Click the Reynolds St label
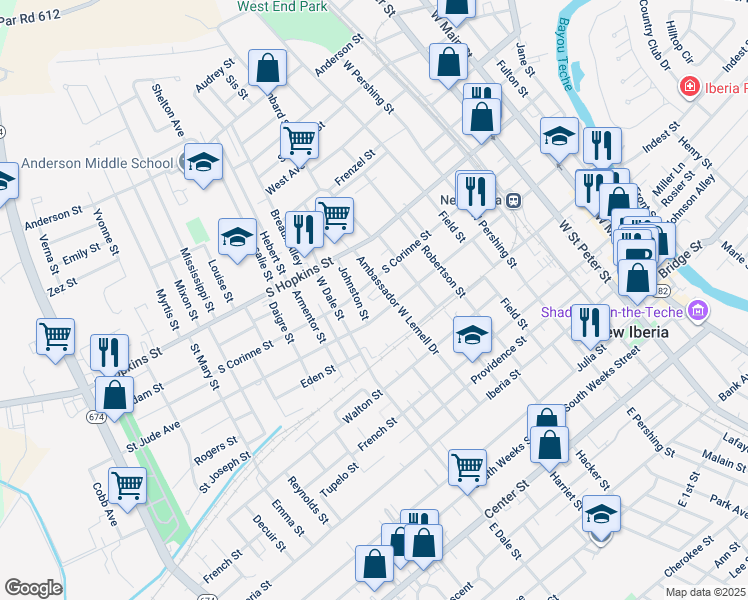This screenshot has width=748, height=600. point(308,500)
